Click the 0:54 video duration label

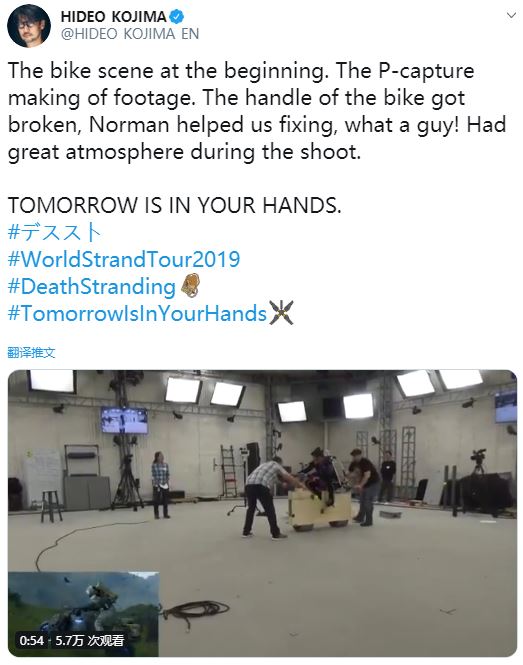tap(31, 640)
